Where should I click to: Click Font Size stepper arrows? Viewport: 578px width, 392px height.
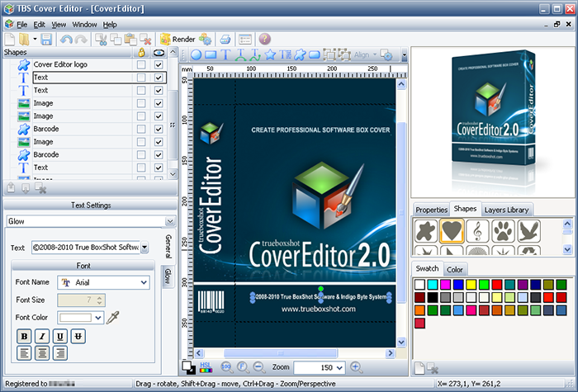click(100, 300)
